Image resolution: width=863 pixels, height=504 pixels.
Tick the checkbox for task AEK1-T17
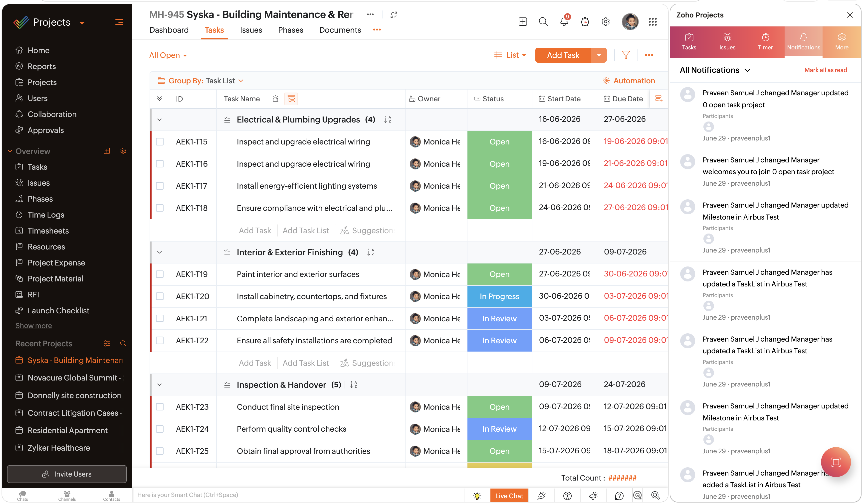pyautogui.click(x=160, y=186)
